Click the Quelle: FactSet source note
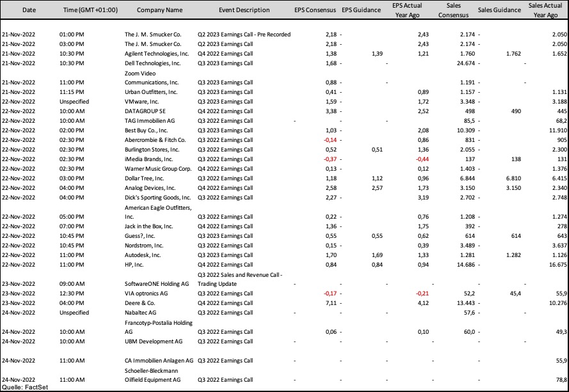 (25, 388)
